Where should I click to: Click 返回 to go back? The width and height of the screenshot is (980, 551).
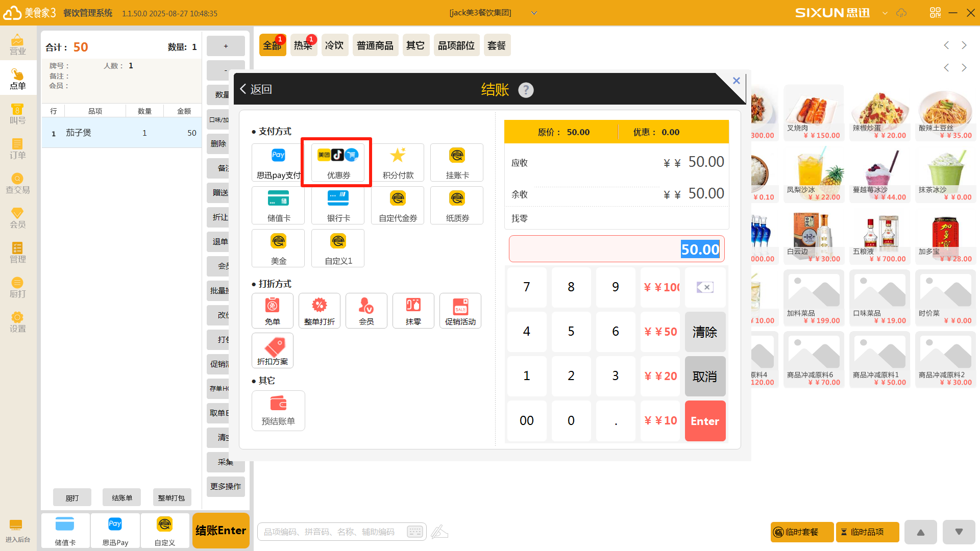coord(256,89)
